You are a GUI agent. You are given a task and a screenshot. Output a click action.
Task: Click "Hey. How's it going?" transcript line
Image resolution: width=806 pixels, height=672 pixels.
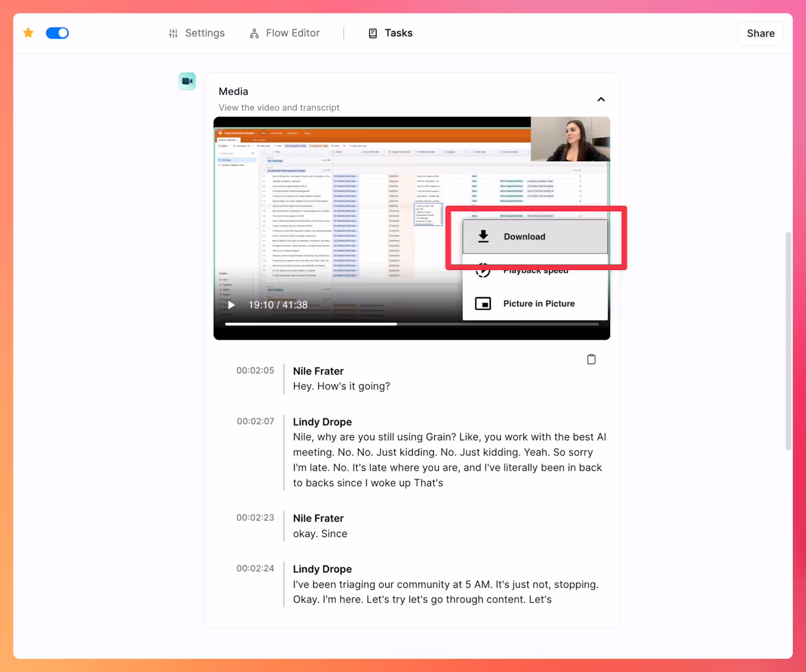(342, 386)
